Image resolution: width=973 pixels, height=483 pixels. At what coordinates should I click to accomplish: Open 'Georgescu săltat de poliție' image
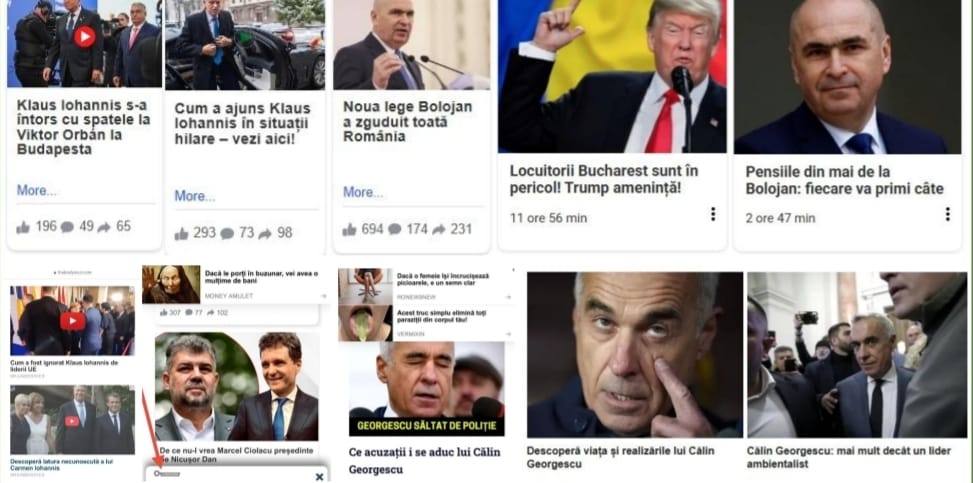click(426, 389)
